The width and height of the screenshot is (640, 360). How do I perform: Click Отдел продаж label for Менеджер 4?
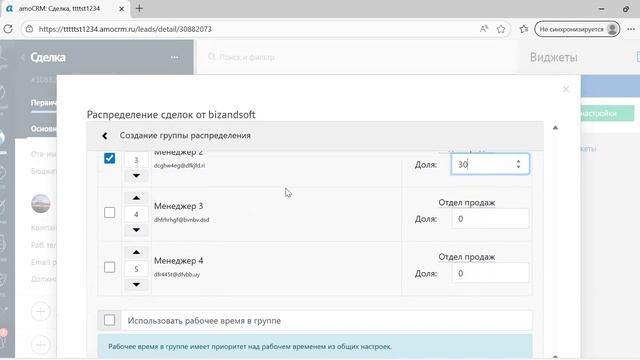(x=467, y=257)
